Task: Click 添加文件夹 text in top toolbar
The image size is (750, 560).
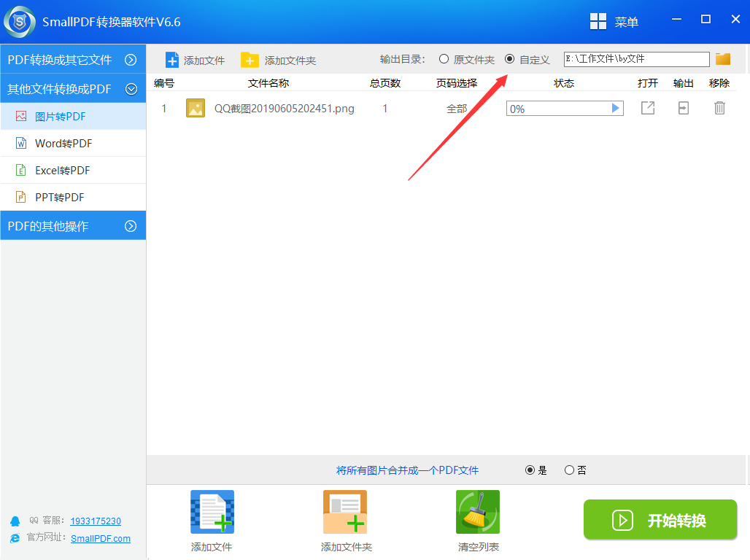Action: (x=290, y=61)
